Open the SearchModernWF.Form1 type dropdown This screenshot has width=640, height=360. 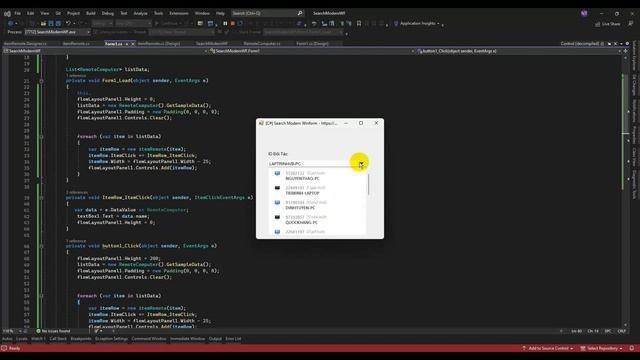312,51
